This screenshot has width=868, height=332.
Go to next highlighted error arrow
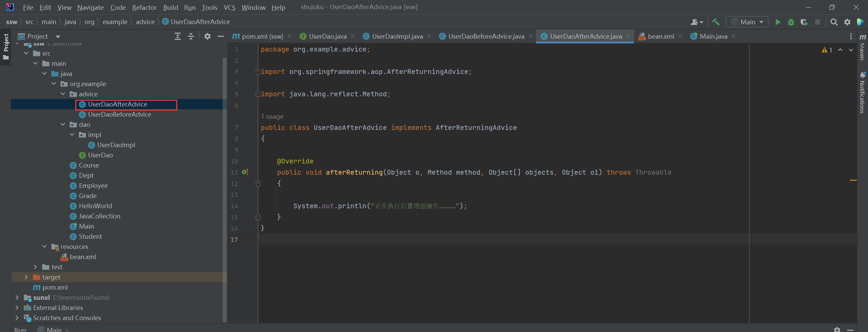click(851, 50)
